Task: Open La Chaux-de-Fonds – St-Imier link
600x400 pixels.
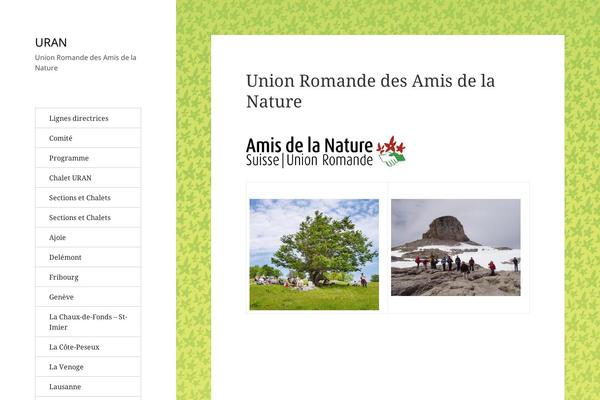Action: coord(88,322)
